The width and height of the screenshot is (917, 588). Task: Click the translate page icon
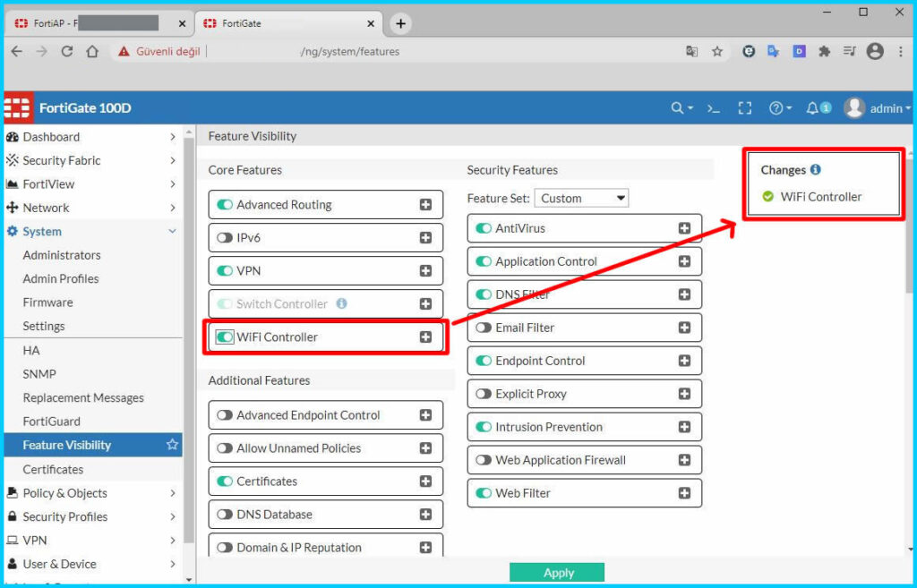(x=692, y=51)
